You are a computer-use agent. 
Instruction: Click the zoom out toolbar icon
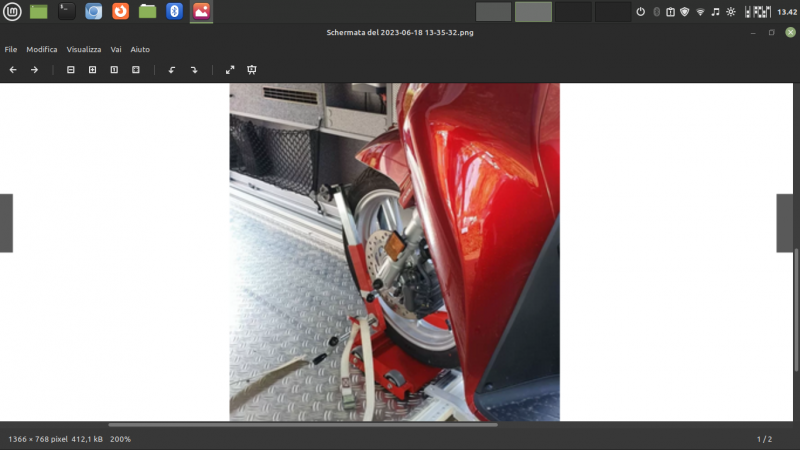point(71,70)
